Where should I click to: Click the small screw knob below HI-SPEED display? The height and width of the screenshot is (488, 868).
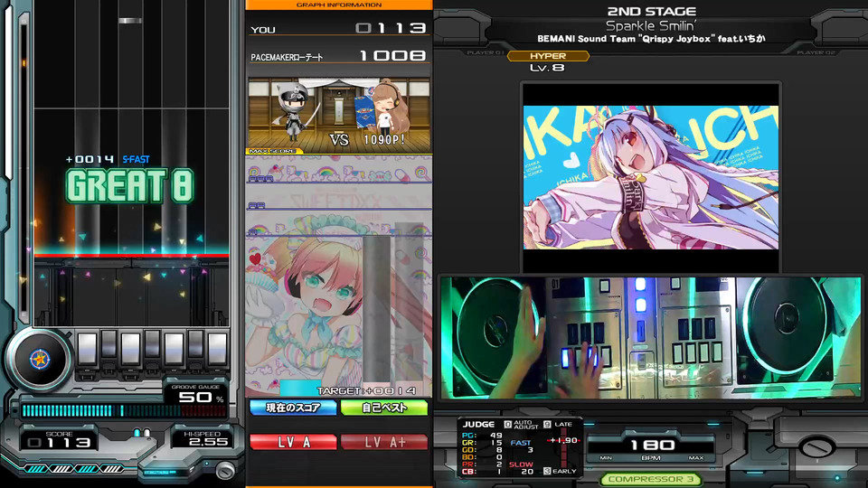(x=225, y=470)
